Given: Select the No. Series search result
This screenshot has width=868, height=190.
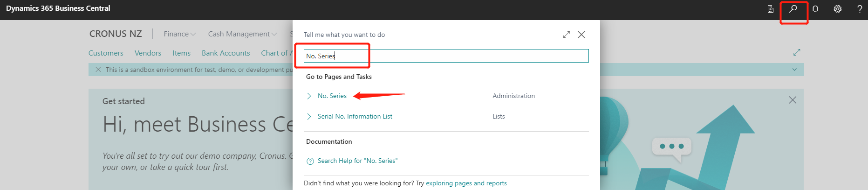Looking at the screenshot, I should point(332,96).
